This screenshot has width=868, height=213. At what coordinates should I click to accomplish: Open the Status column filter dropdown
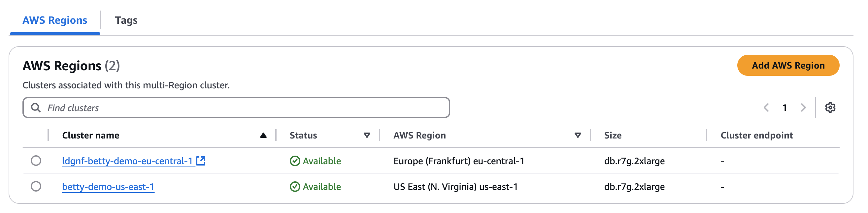(367, 135)
